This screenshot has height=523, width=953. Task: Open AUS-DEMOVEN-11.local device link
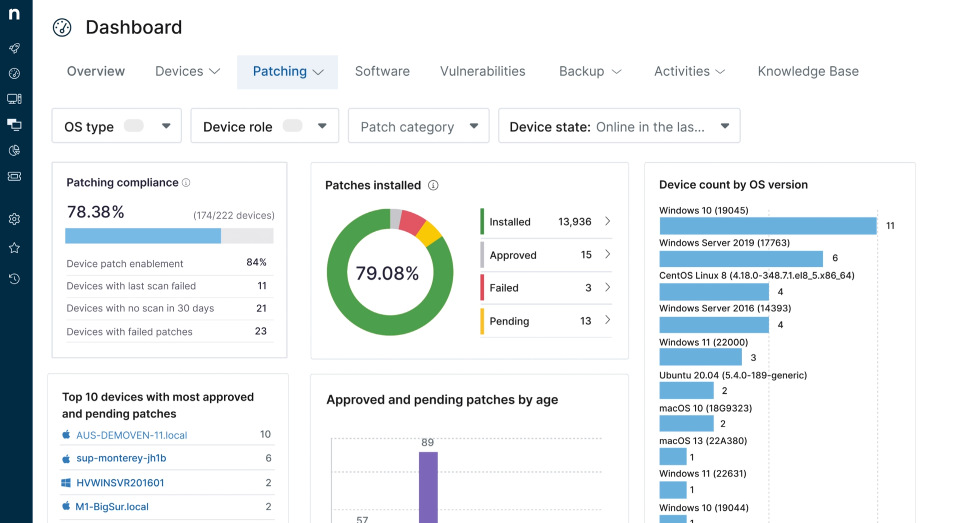click(x=131, y=435)
